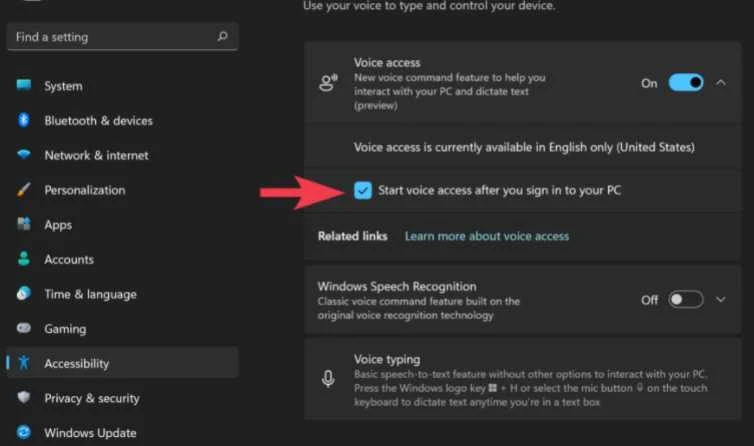The image size is (754, 446).
Task: Turn on Windows Speech Recognition toggle
Action: point(686,300)
